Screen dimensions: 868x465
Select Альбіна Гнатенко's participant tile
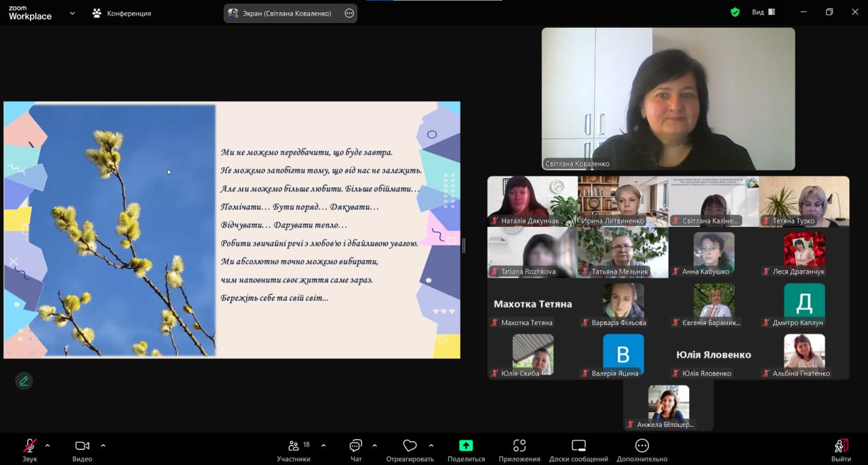point(804,354)
